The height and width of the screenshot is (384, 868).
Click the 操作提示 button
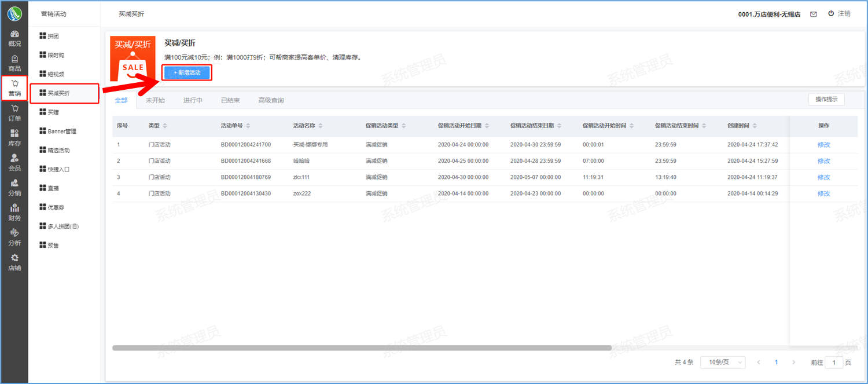826,100
